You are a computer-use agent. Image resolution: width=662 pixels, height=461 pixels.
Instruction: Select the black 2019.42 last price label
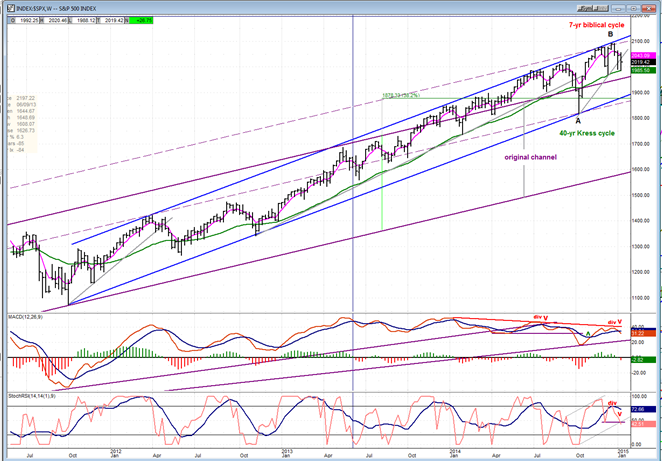(x=643, y=62)
